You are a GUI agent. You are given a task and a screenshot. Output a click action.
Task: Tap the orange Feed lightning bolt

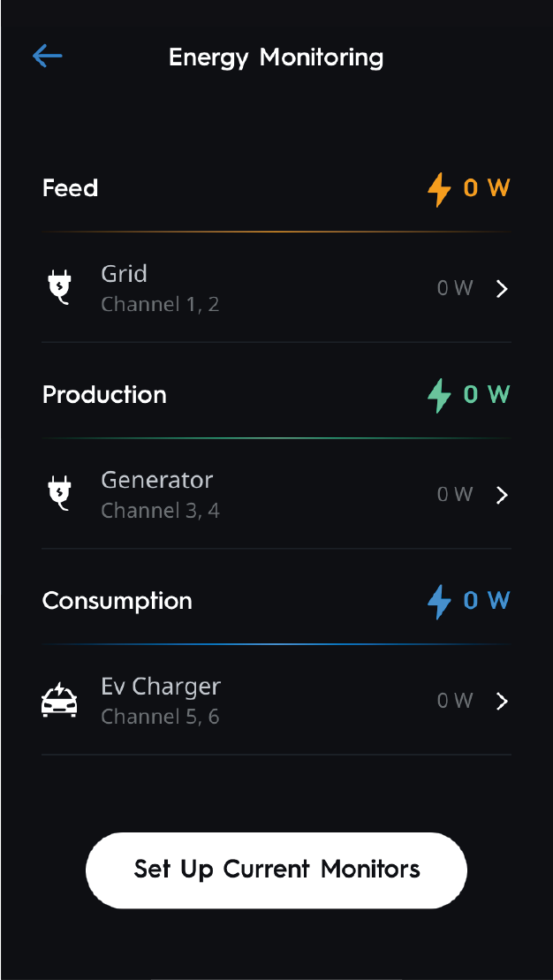click(439, 189)
